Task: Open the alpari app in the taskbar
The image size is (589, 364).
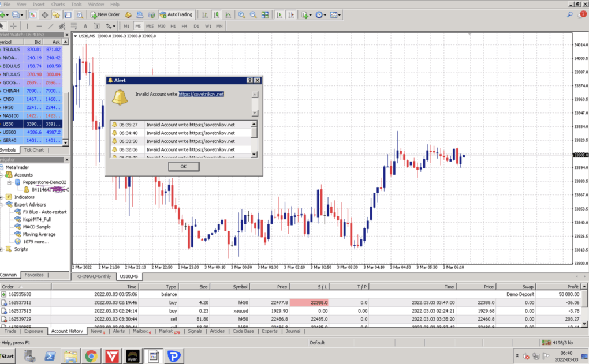Action: 133,356
